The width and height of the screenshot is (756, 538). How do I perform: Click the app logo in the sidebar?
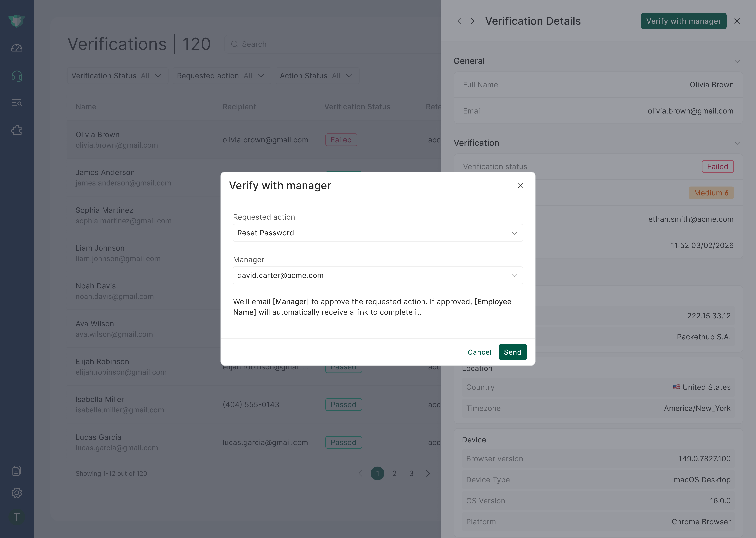(17, 21)
